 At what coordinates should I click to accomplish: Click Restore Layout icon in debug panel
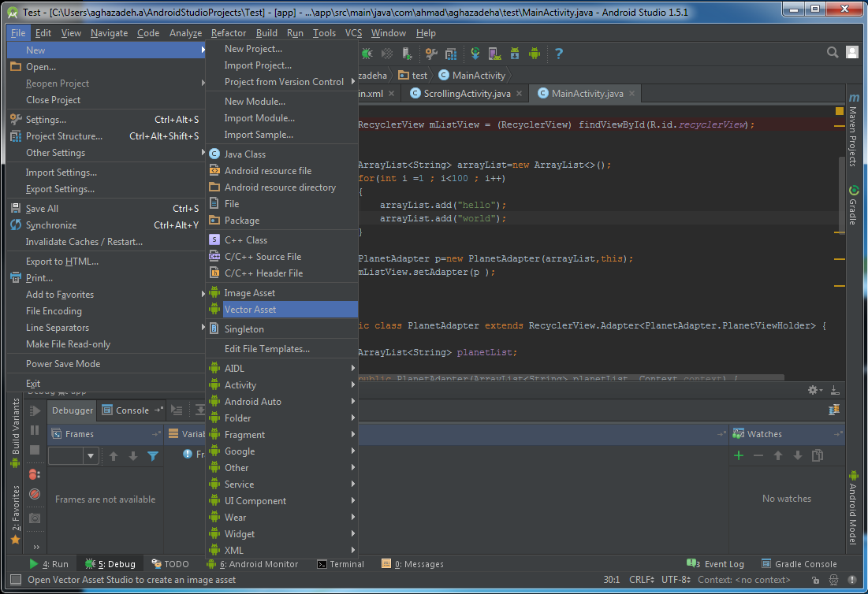pos(834,410)
